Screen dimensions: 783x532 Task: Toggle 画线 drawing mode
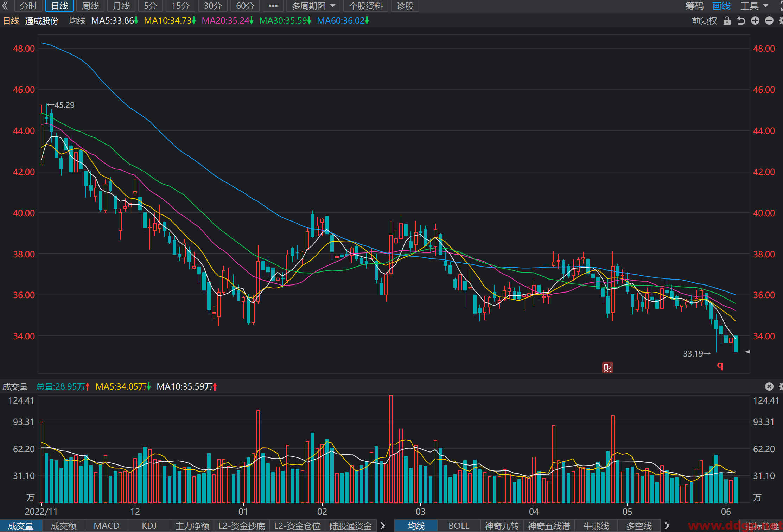721,6
